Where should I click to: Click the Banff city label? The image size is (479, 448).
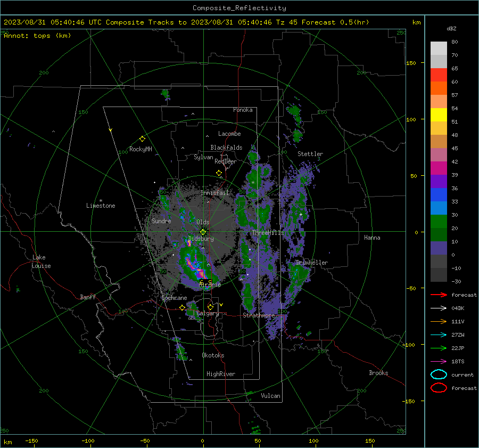pos(88,297)
